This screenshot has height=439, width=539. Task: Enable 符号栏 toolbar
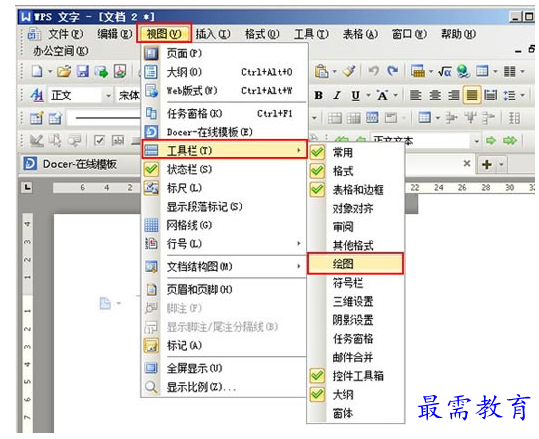click(355, 283)
